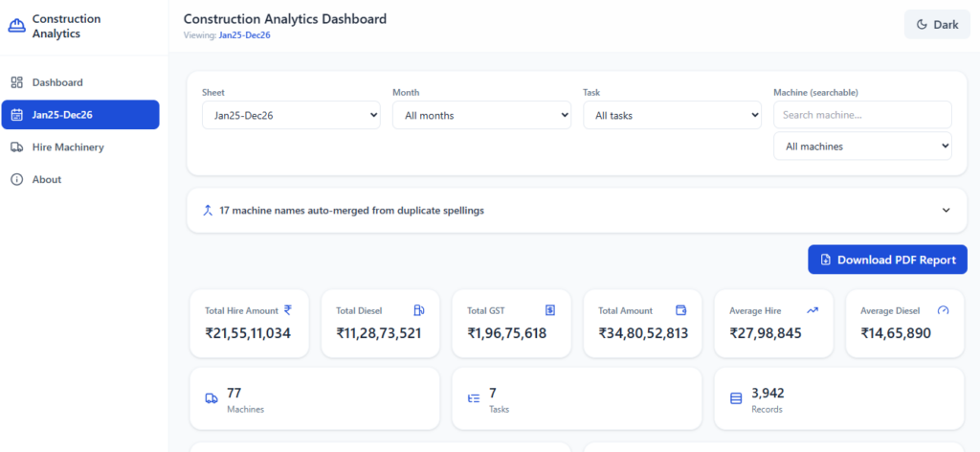Click the wallet icon on Total Amount card

[681, 310]
